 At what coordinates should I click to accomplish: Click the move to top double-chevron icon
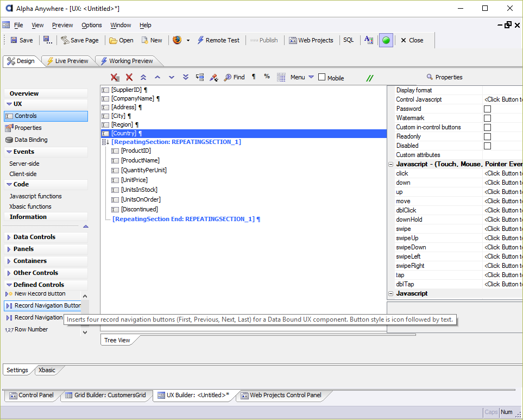(x=143, y=77)
